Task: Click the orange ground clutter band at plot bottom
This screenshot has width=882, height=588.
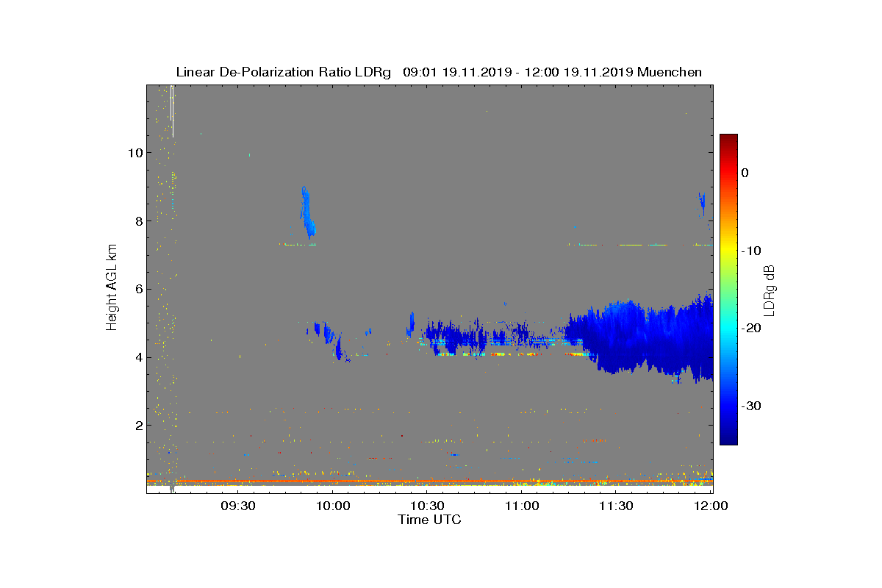Action: click(x=430, y=481)
